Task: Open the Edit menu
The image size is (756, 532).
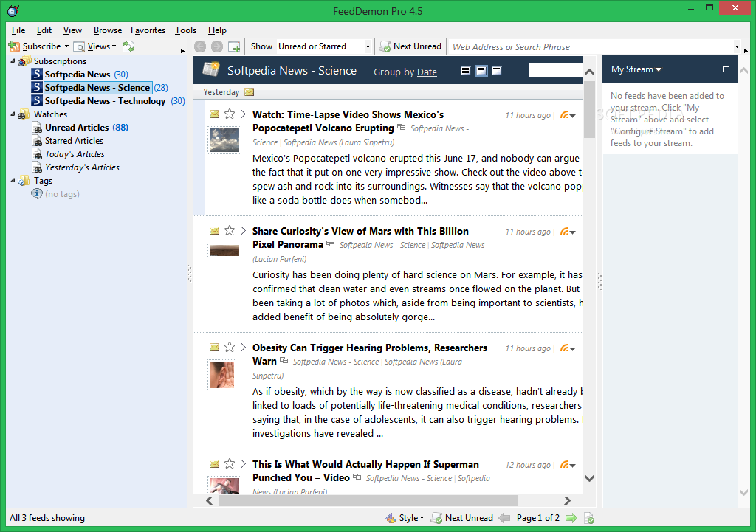Action: pos(44,30)
